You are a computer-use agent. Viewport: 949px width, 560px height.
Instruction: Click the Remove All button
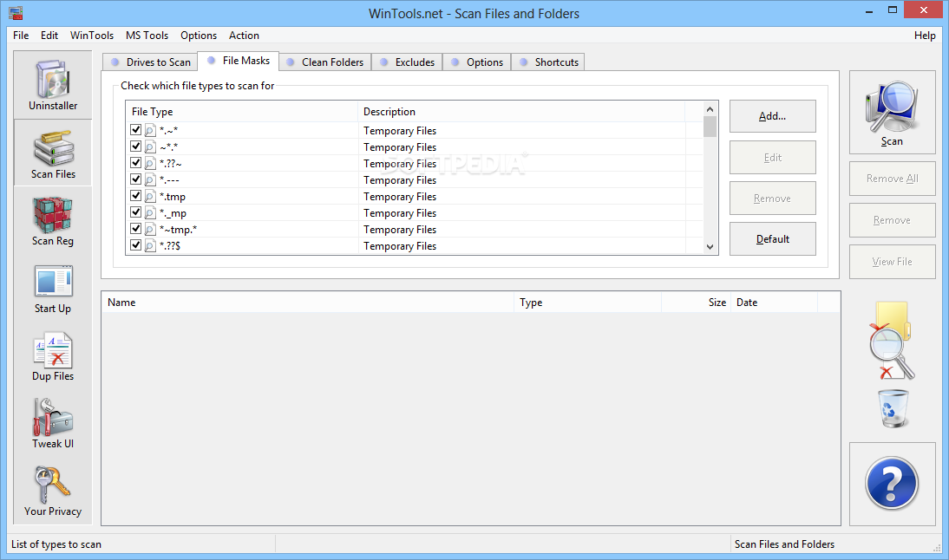[x=892, y=179]
